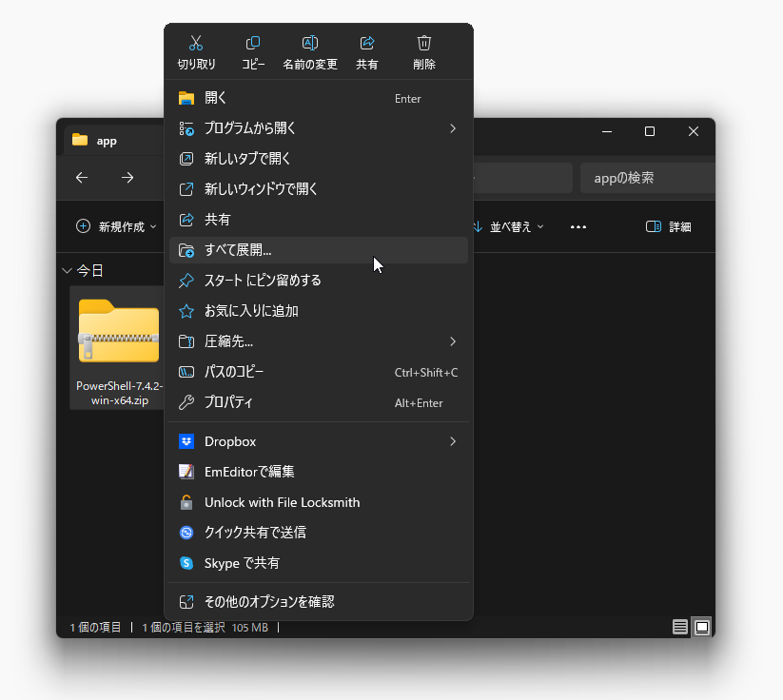The image size is (783, 700).
Task: Open プロパティ from the context menu
Action: 319,402
